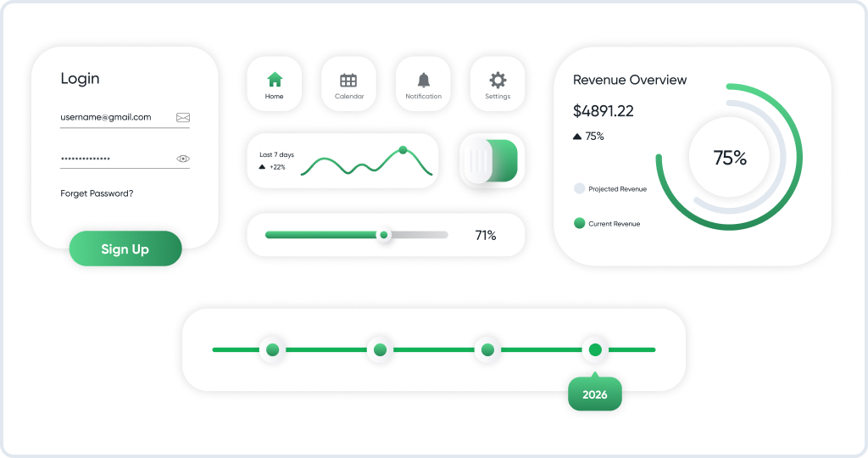Click the +22% change indicator
This screenshot has height=458, width=868.
click(x=277, y=167)
